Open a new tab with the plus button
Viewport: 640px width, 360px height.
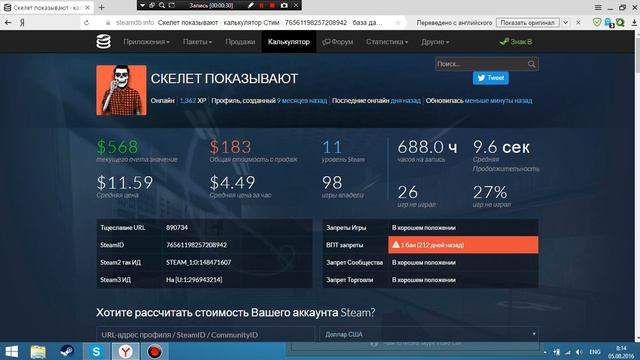tap(101, 7)
